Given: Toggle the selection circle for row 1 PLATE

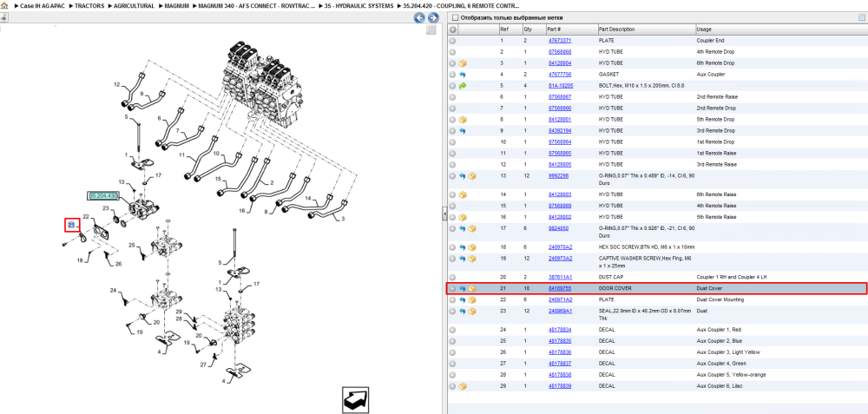Looking at the screenshot, I should [452, 41].
